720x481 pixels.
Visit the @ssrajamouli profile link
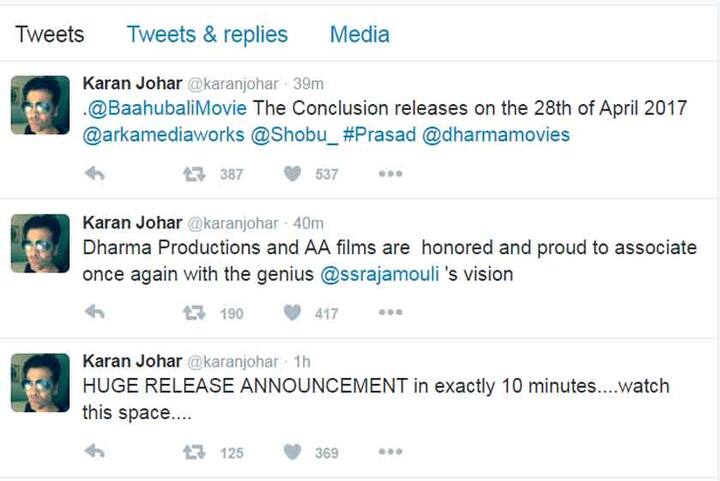(378, 274)
